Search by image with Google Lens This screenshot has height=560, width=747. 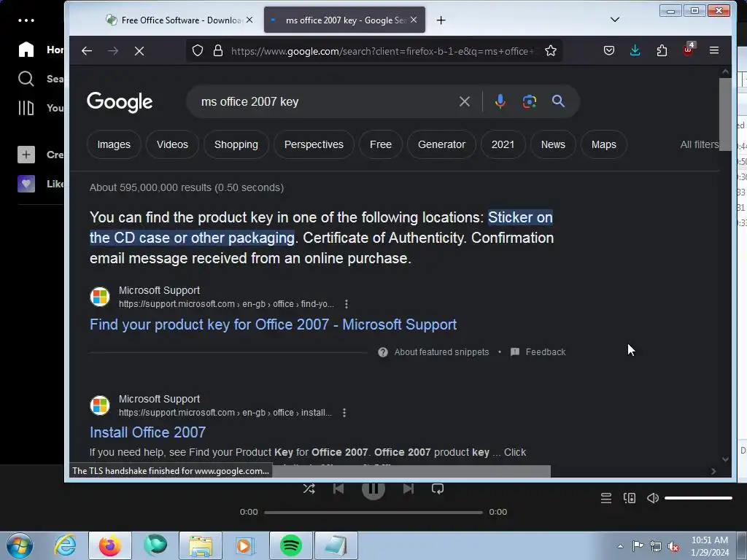coord(530,101)
